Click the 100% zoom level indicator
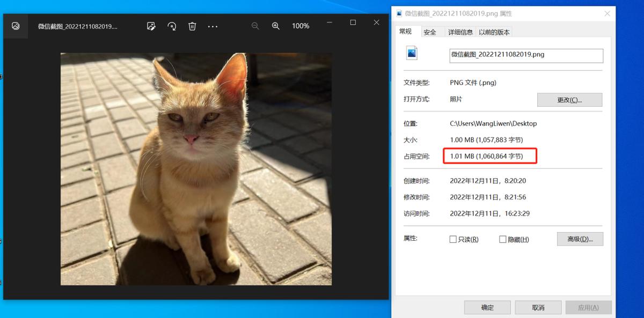644x318 pixels. point(301,26)
